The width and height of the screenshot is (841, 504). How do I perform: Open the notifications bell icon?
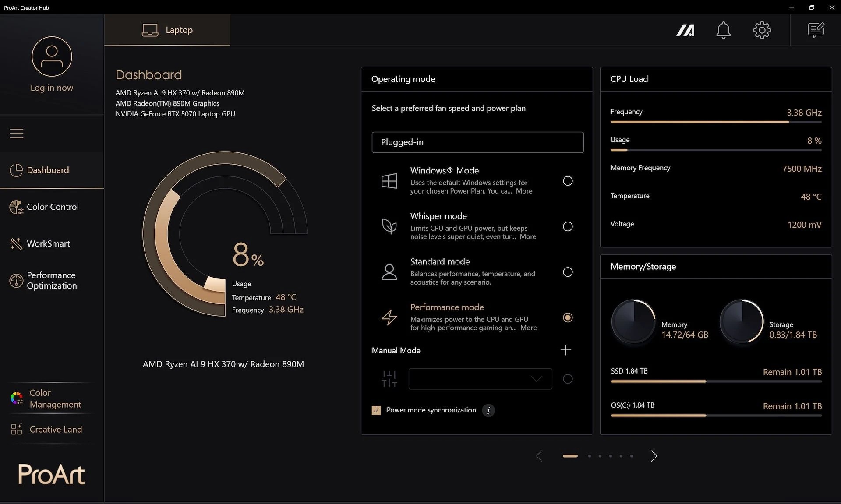pos(723,30)
